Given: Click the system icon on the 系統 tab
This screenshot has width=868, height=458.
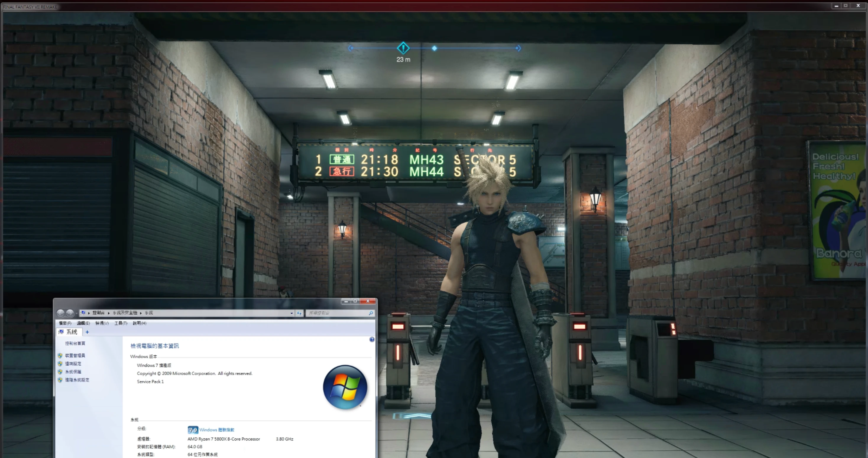Looking at the screenshot, I should click(x=62, y=332).
